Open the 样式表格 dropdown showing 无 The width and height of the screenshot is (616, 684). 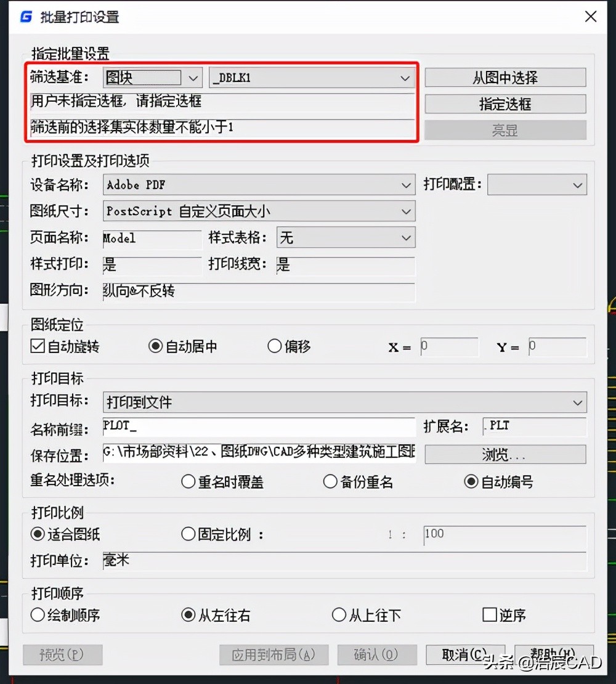click(405, 237)
